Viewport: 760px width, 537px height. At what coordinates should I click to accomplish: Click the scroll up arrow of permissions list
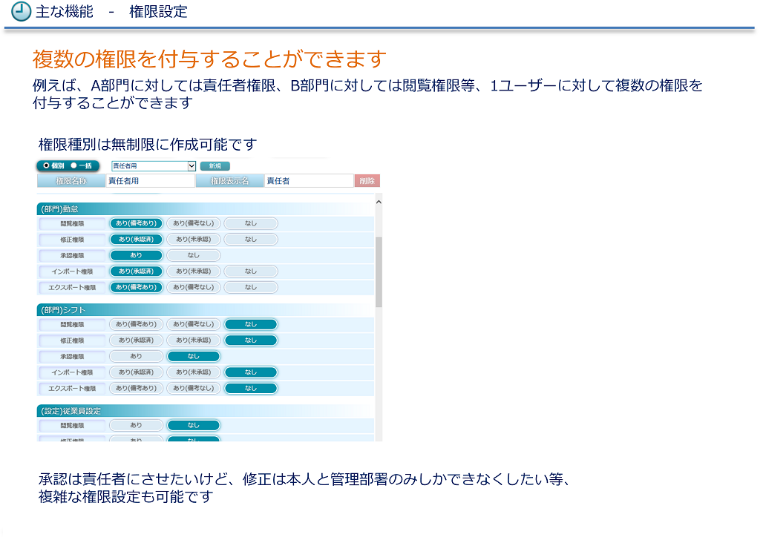378,201
